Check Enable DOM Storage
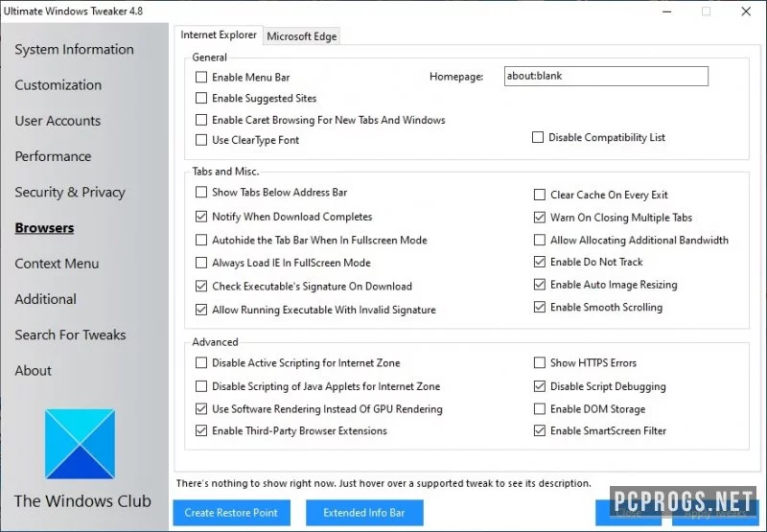Viewport: 767px width, 532px height. click(x=540, y=408)
